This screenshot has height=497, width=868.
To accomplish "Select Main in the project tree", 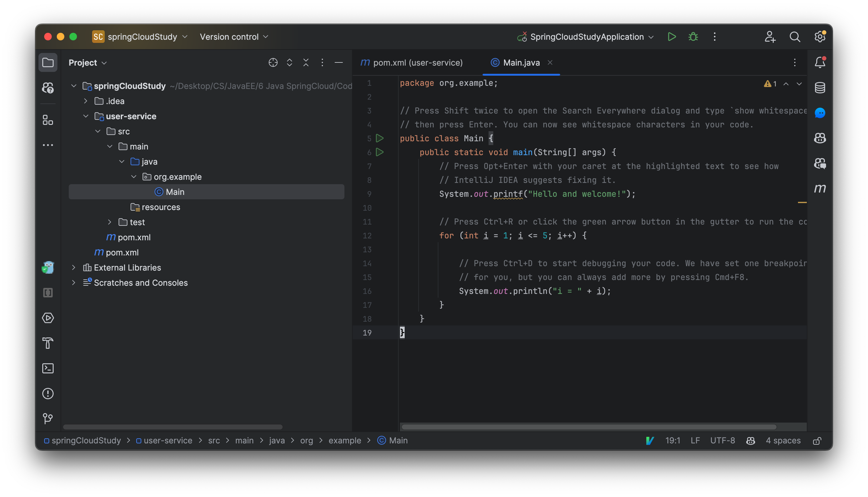I will 175,191.
